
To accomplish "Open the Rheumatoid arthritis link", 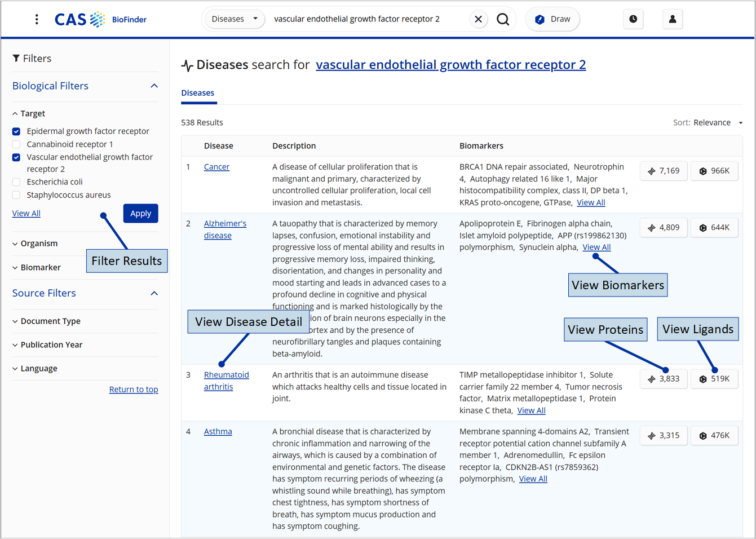I will 226,381.
